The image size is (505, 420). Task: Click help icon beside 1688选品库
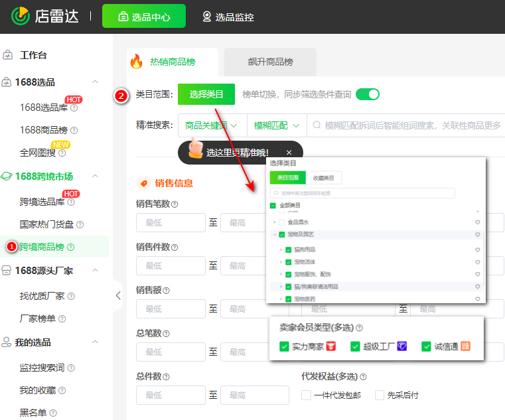click(74, 108)
